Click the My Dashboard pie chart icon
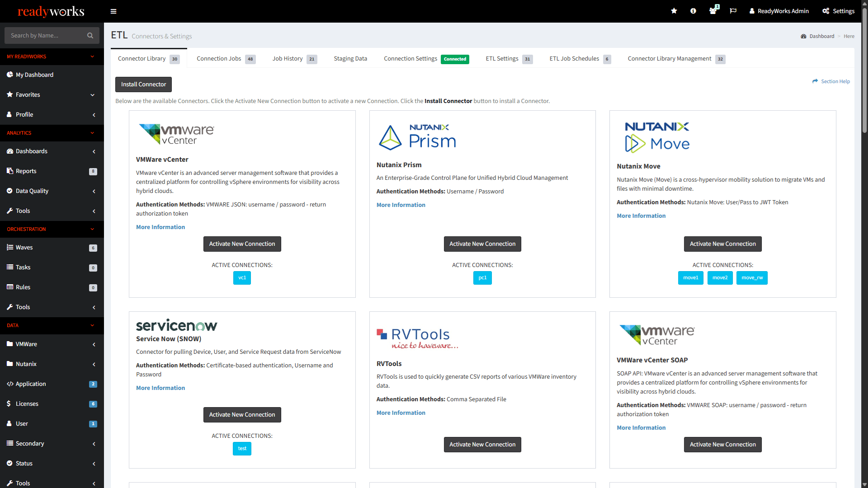This screenshot has width=868, height=488. (9, 75)
